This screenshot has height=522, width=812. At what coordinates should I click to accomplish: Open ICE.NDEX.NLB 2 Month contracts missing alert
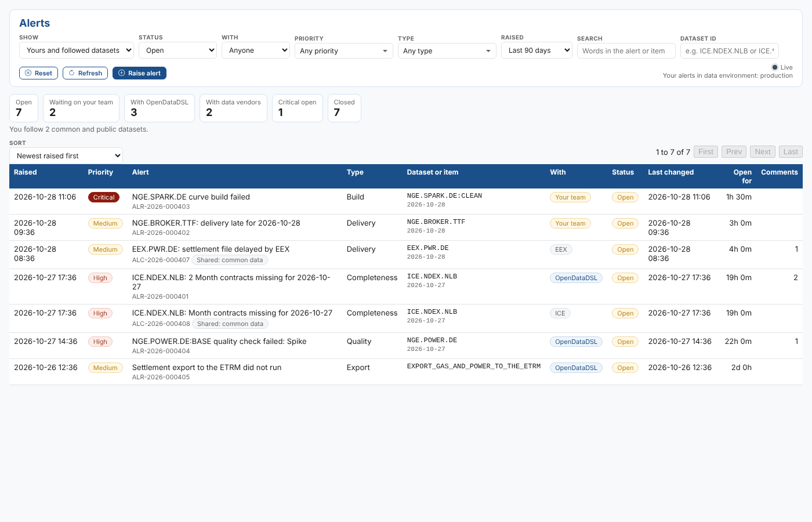tap(232, 282)
